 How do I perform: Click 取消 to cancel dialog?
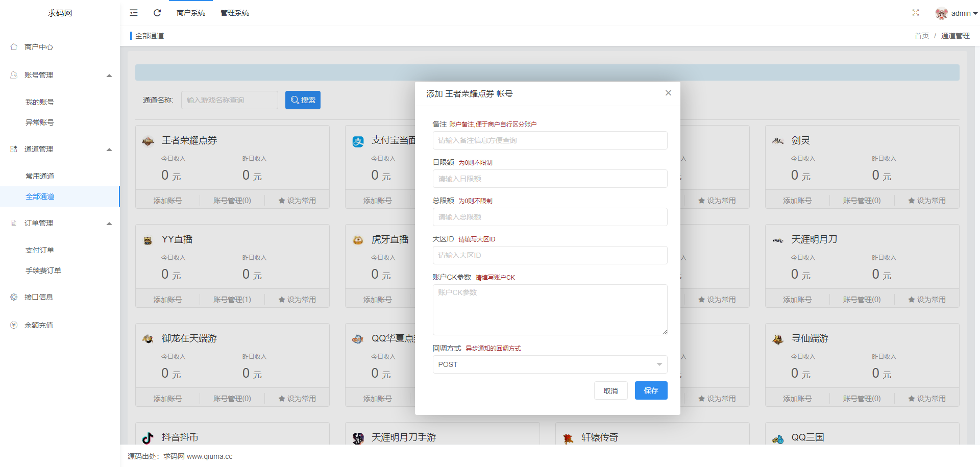pyautogui.click(x=610, y=390)
